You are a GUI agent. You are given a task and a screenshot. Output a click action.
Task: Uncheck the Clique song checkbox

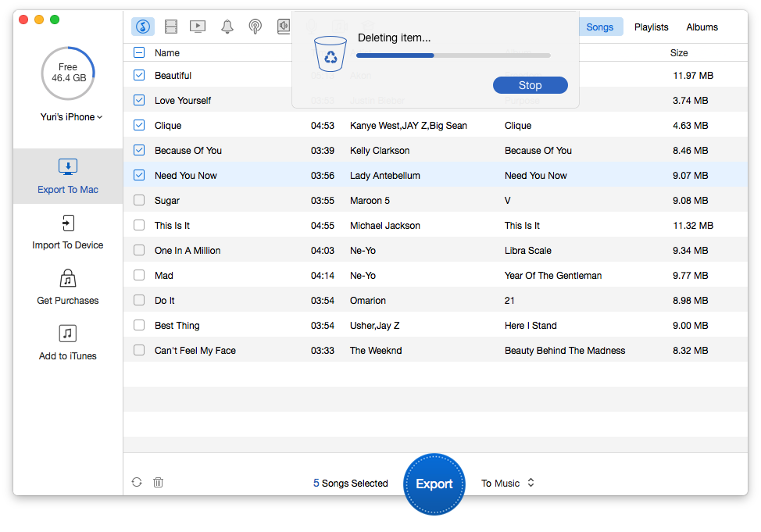pyautogui.click(x=139, y=125)
